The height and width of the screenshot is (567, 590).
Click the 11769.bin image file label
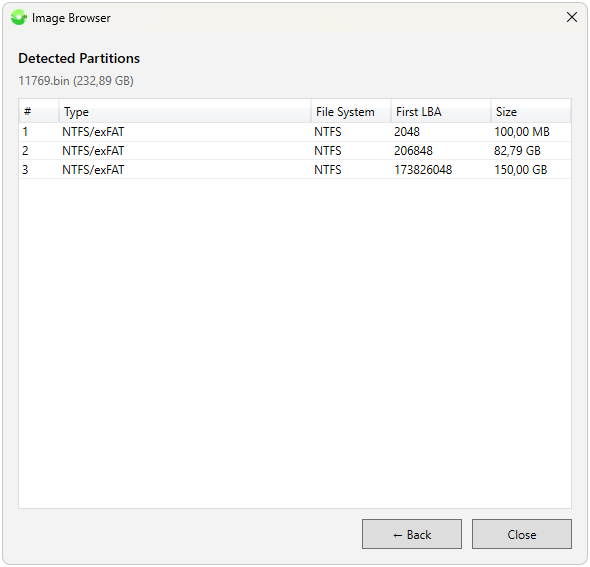click(76, 81)
